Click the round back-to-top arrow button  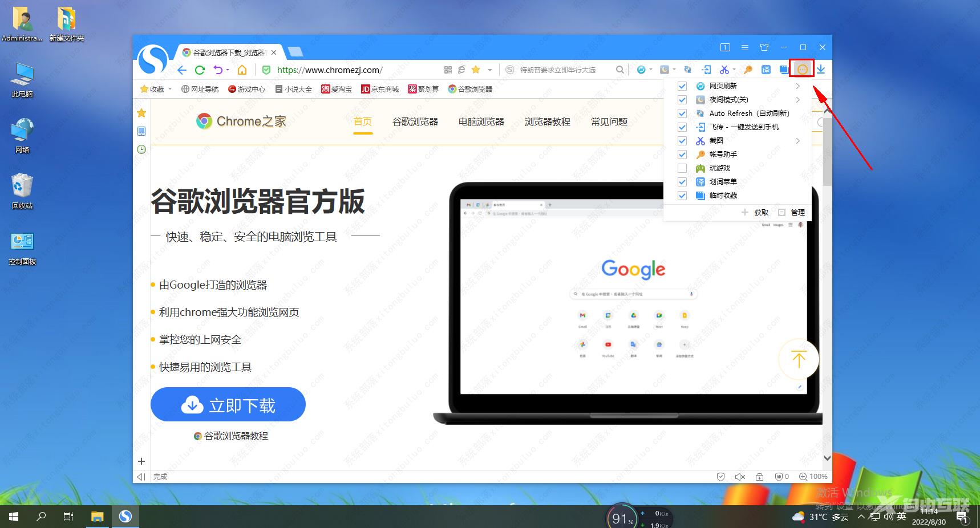(x=799, y=359)
